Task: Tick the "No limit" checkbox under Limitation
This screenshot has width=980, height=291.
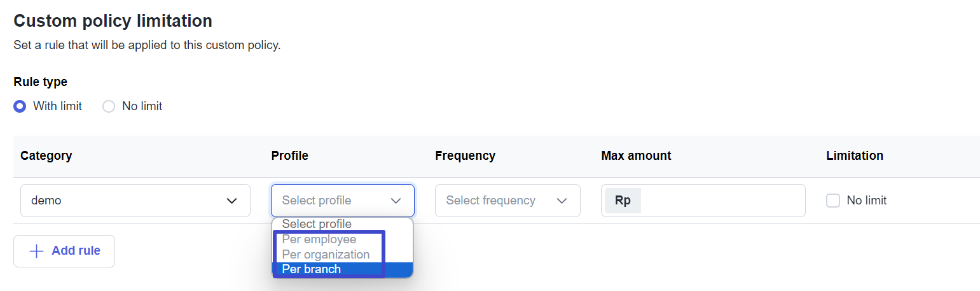Action: coord(832,201)
